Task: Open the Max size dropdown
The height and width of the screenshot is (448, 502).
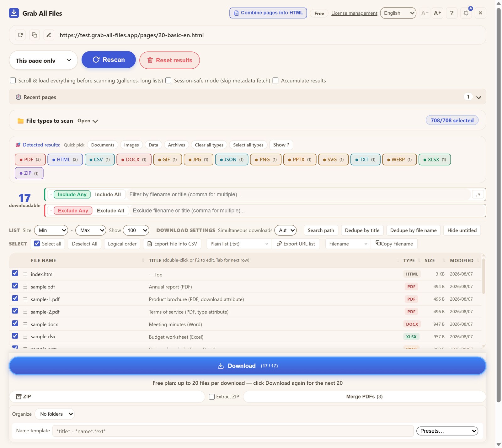Action: (x=91, y=230)
